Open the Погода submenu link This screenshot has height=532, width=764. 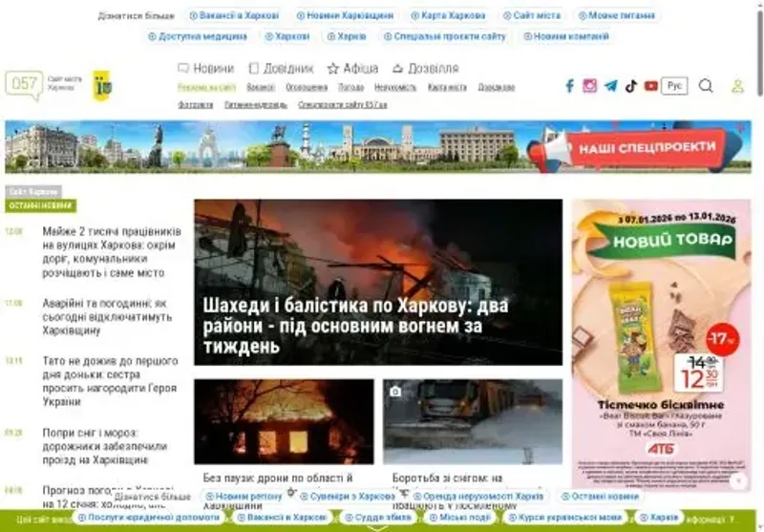point(350,87)
